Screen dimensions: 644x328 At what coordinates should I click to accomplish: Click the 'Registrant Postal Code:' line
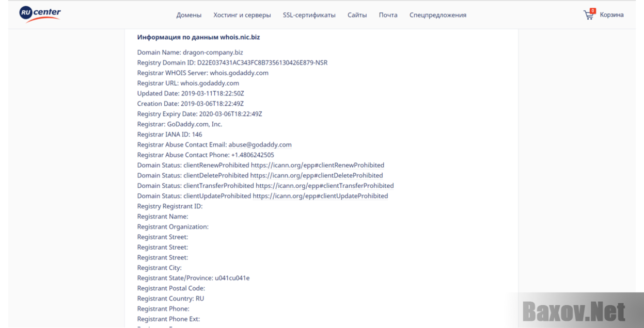[x=171, y=288]
